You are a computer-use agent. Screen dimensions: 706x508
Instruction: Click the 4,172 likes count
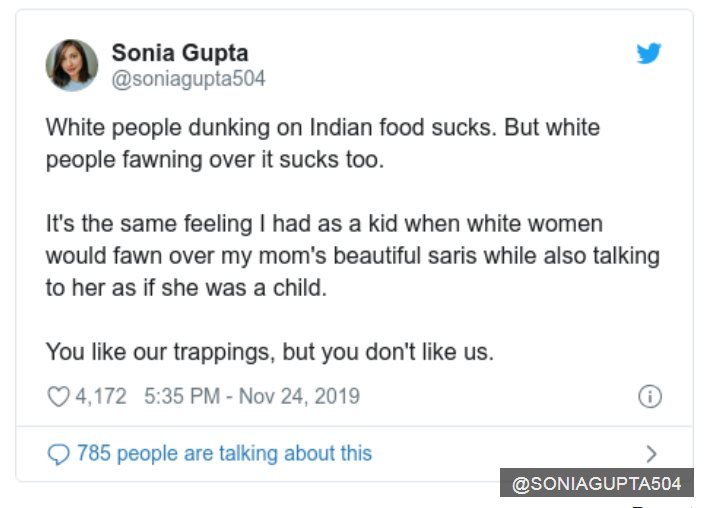[101, 397]
